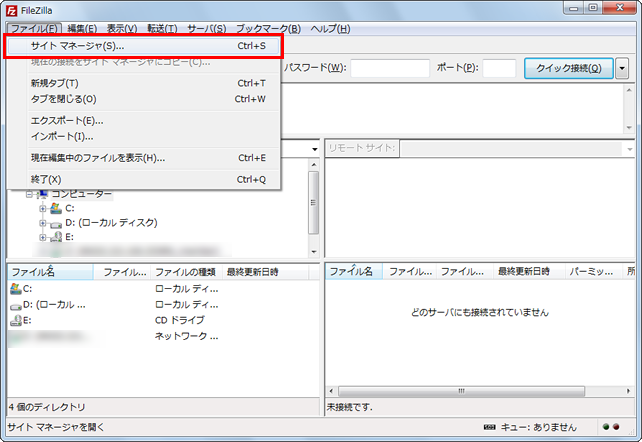Open the ヘルプ(H) menu
The width and height of the screenshot is (642, 442).
[x=330, y=29]
